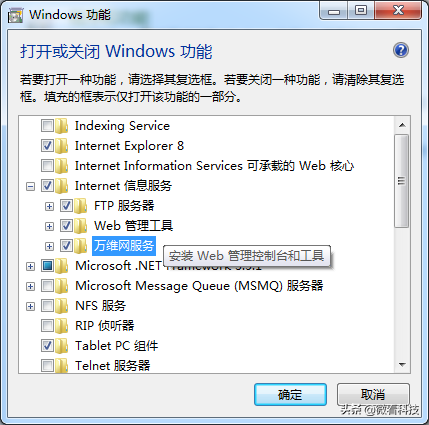The height and width of the screenshot is (425, 429).
Task: Click the 取消 button
Action: click(373, 395)
